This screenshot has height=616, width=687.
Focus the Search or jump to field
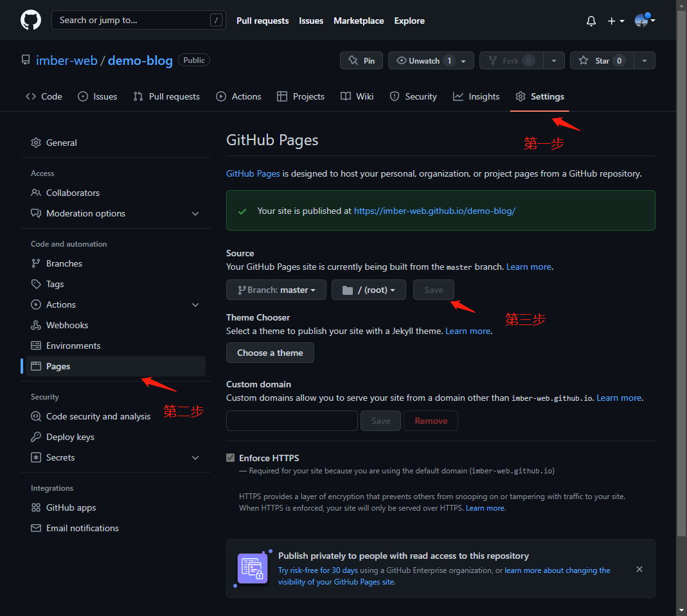point(138,20)
